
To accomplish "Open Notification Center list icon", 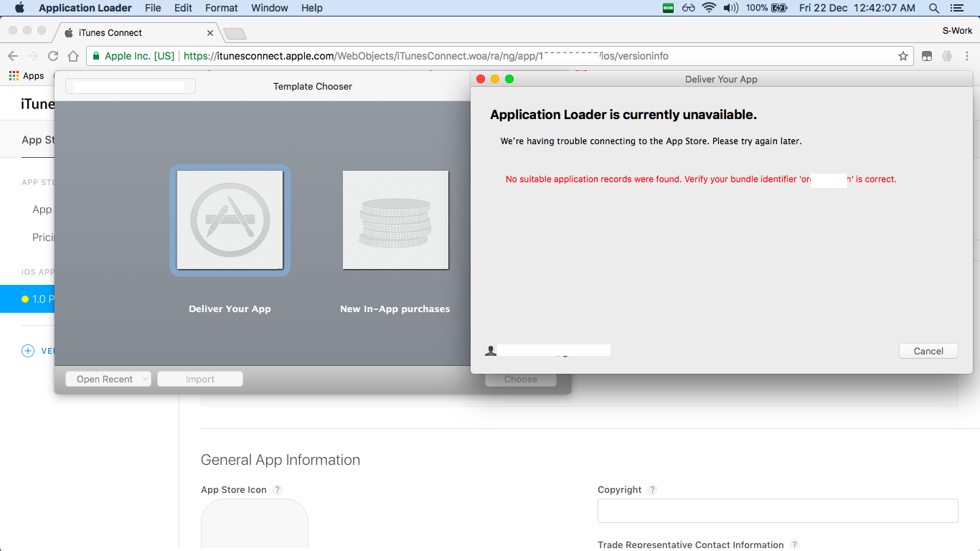I will (956, 8).
